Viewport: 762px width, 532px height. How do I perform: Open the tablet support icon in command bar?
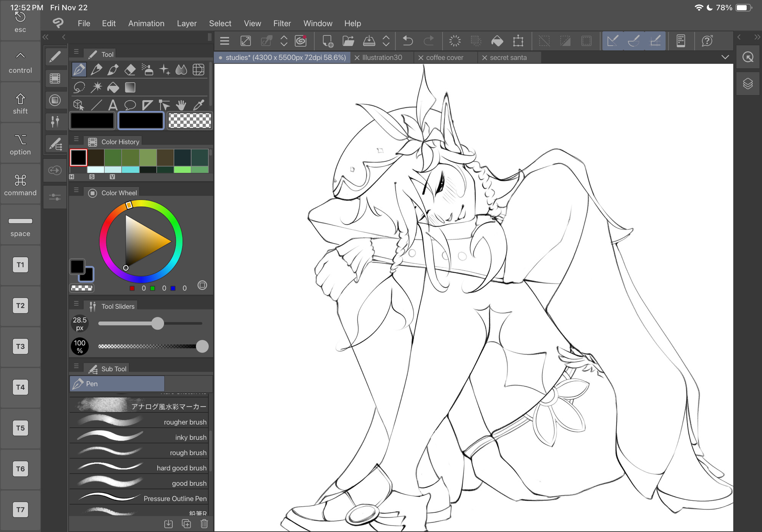[x=681, y=41]
